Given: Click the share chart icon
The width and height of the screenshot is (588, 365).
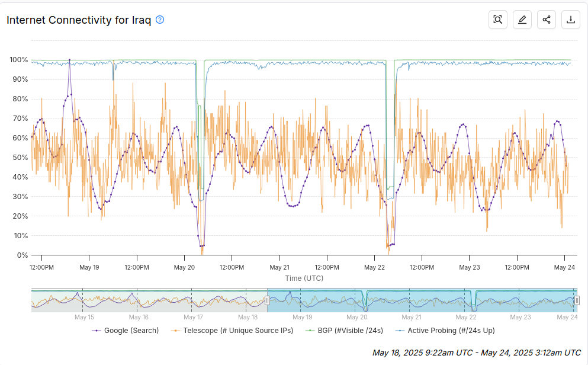Looking at the screenshot, I should pyautogui.click(x=547, y=20).
